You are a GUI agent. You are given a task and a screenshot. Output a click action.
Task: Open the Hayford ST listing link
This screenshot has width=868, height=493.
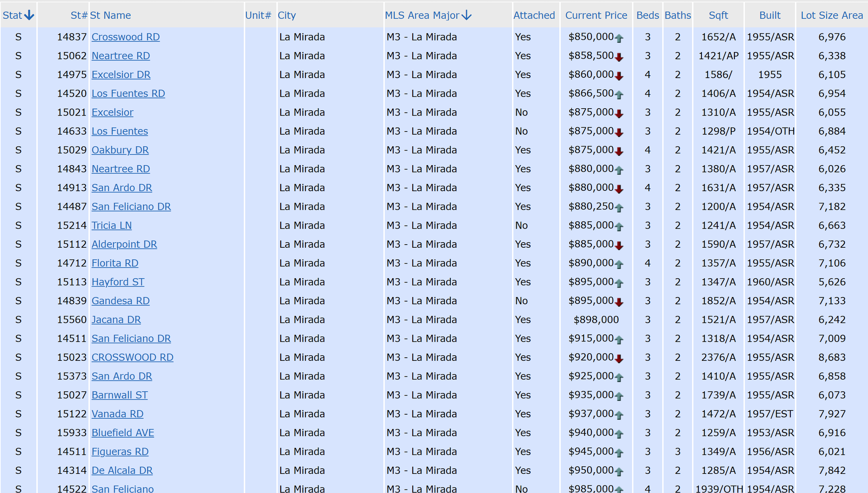118,282
